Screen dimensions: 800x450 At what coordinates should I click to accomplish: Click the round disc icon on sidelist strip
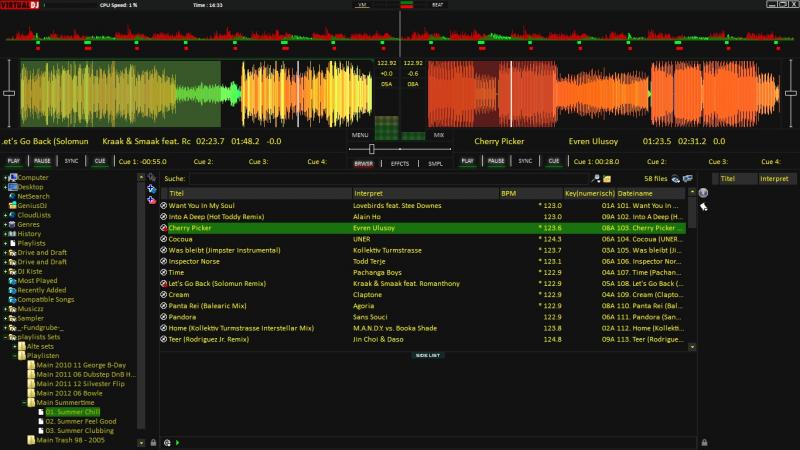click(704, 193)
